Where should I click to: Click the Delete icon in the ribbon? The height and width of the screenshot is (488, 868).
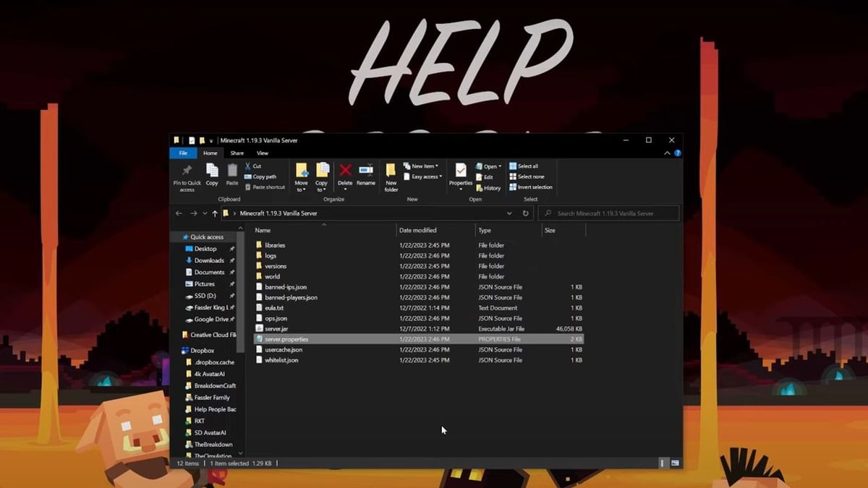345,174
